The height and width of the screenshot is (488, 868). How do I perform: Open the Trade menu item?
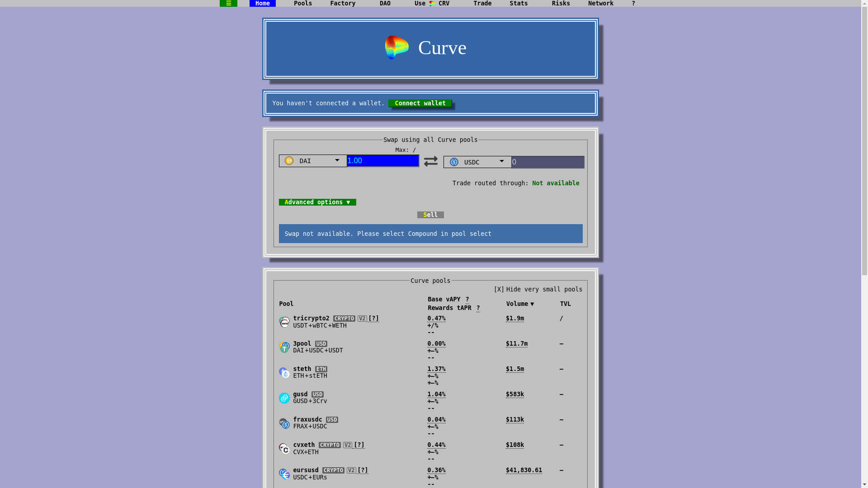point(482,3)
